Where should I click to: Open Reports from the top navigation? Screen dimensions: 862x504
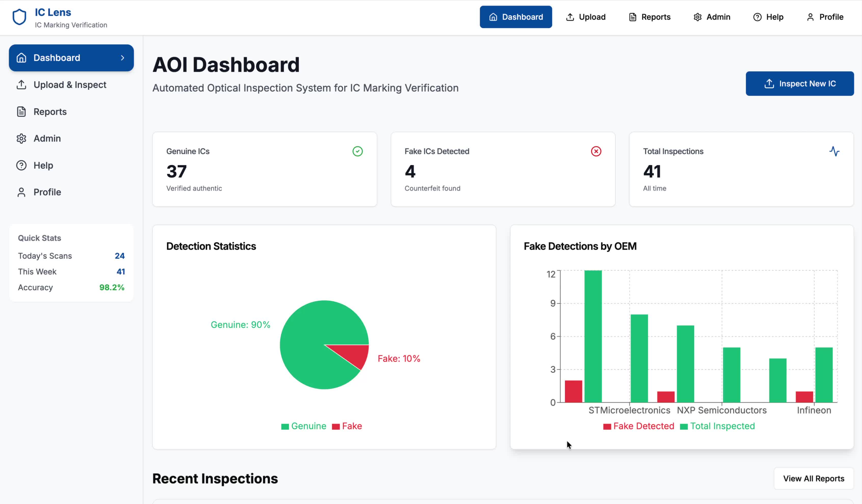[650, 17]
